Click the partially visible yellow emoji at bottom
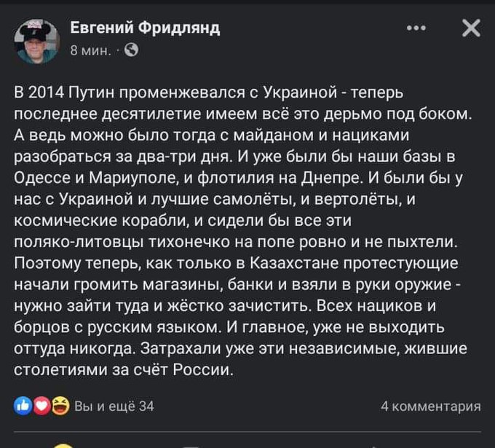 pos(63,444)
